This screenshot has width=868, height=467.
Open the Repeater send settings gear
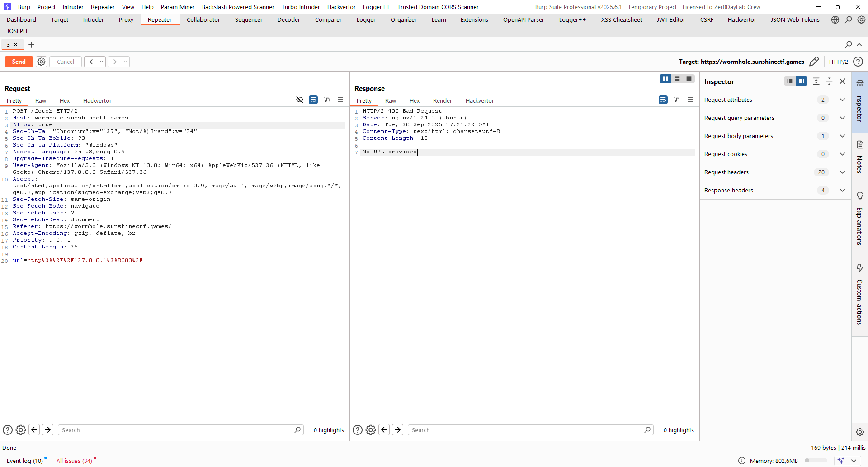[x=41, y=62]
